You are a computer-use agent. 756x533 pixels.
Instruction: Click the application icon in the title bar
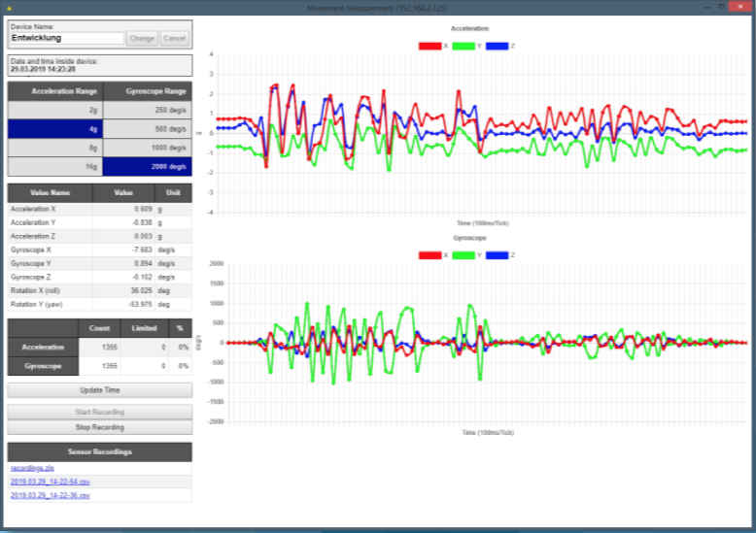click(x=9, y=8)
